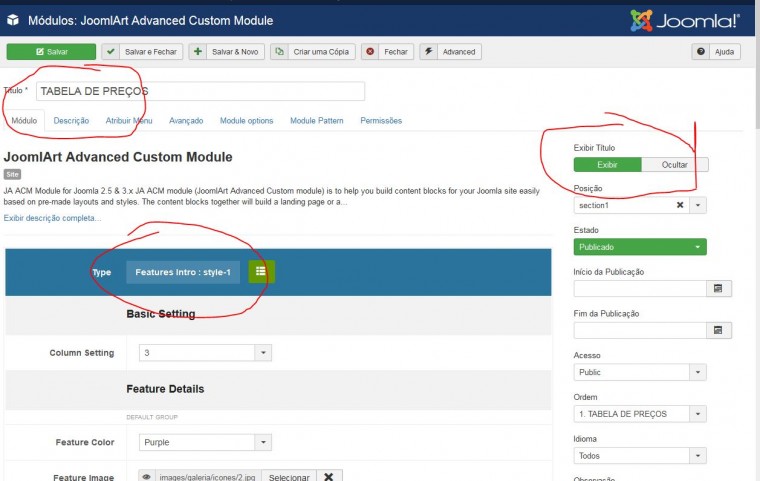Click the eye preview icon for Feature Image

[x=146, y=477]
